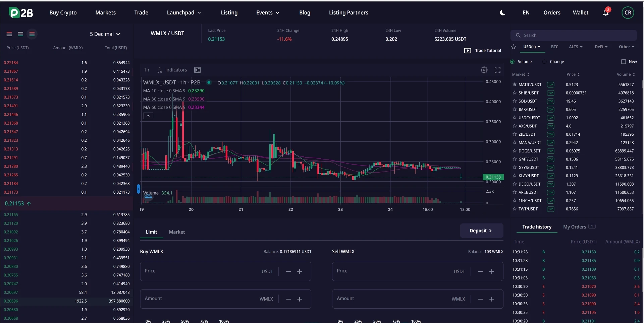The width and height of the screenshot is (644, 323).
Task: Open the Orders link
Action: pyautogui.click(x=552, y=13)
